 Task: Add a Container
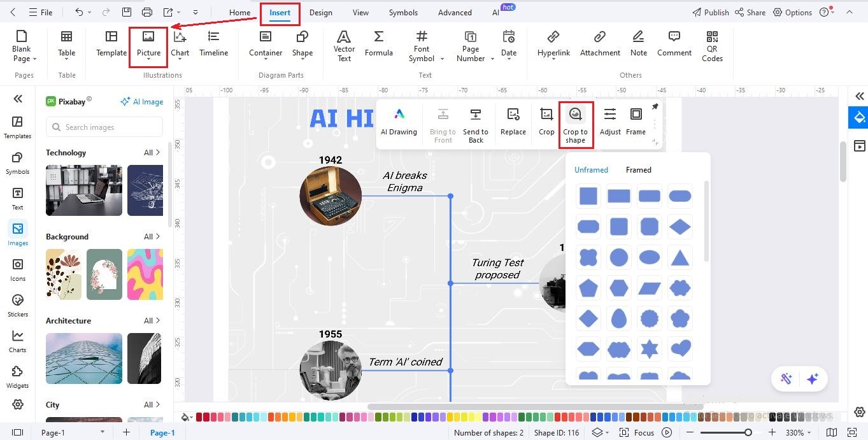pos(266,44)
